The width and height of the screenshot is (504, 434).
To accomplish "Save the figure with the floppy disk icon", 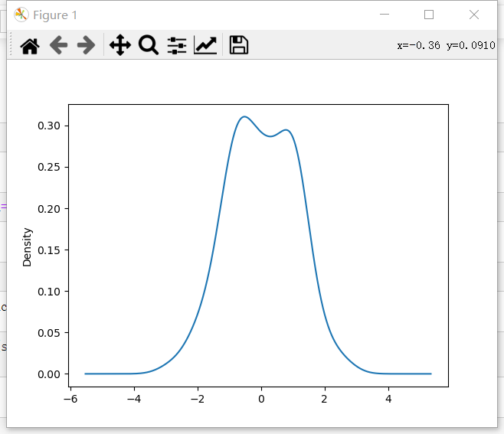I will coord(238,44).
